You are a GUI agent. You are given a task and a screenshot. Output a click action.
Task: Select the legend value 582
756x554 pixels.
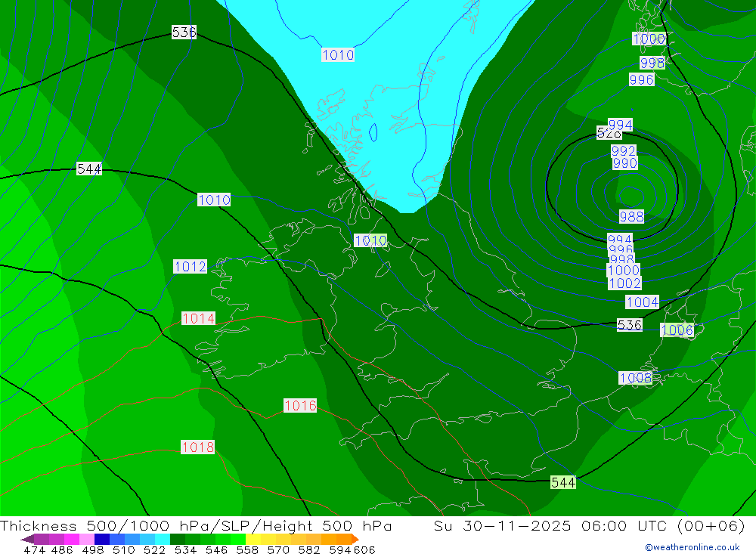(x=309, y=549)
